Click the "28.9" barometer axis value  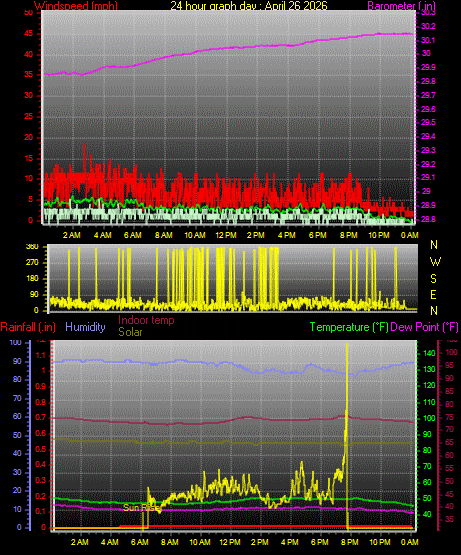pyautogui.click(x=428, y=205)
